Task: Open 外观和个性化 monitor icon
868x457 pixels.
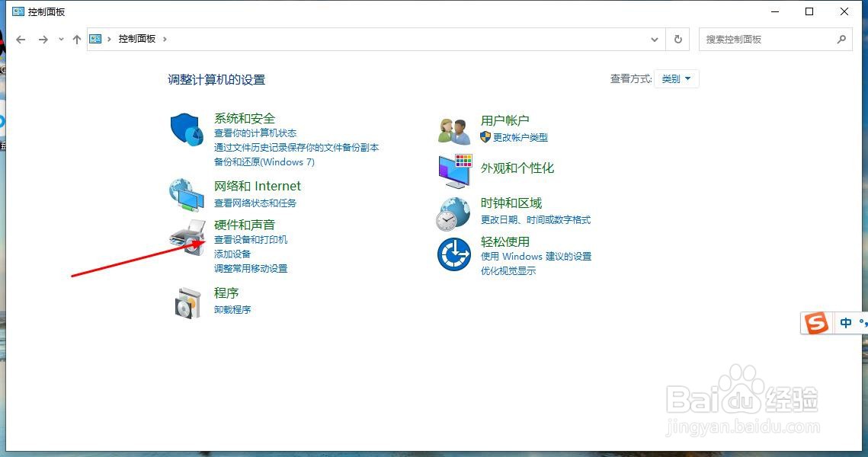Action: click(x=453, y=169)
